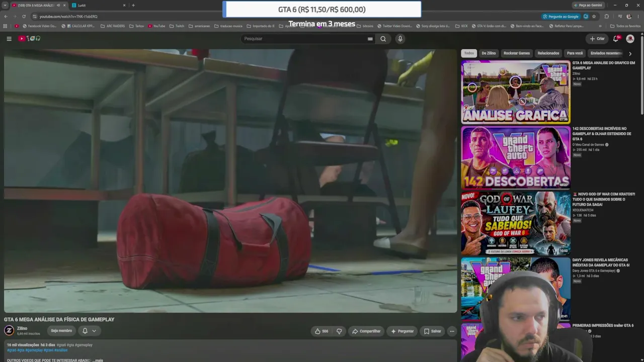Open the 'Todos os favoritos' bookmarks folder
Screen dimensions: 644x362
[625, 26]
